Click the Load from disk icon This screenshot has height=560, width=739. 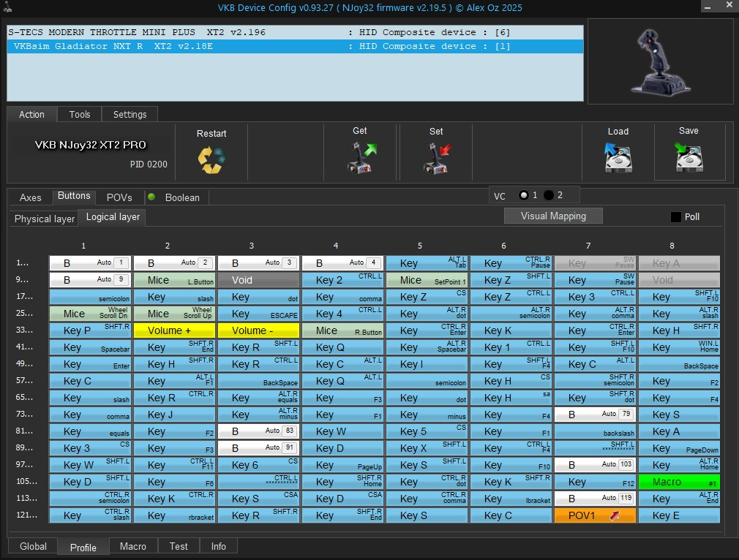coord(618,157)
